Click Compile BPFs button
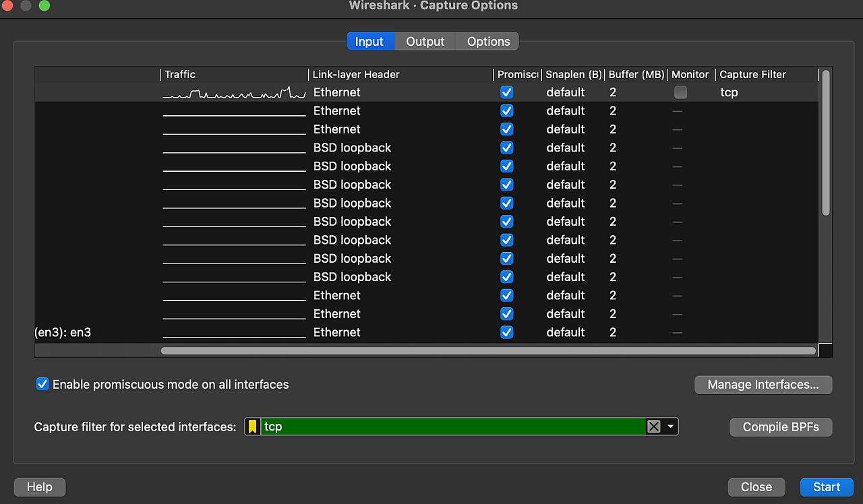The height and width of the screenshot is (504, 863). click(781, 427)
